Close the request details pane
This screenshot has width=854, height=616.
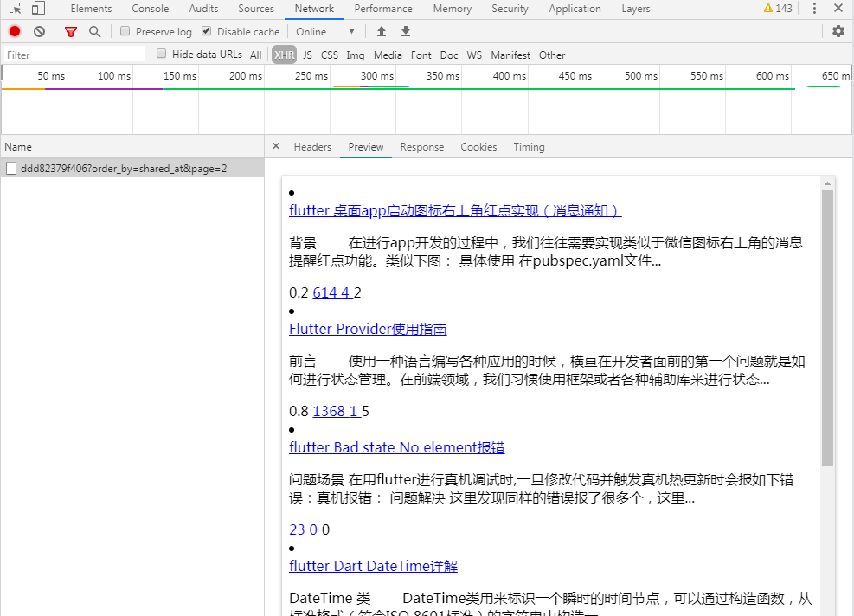[276, 146]
